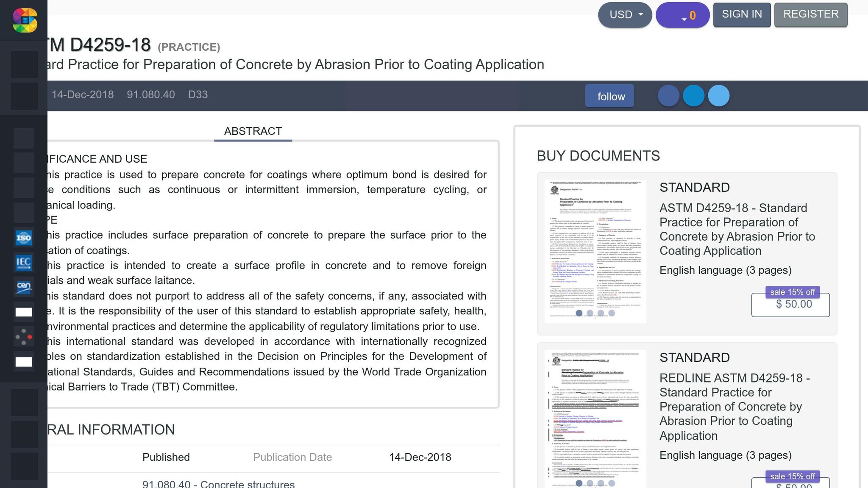Switch to the ABSTRACT tab
Viewport: 868px width, 488px height.
(253, 131)
